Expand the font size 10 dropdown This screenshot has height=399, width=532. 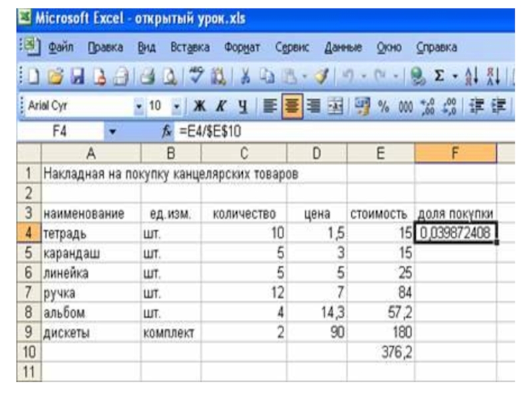[176, 106]
